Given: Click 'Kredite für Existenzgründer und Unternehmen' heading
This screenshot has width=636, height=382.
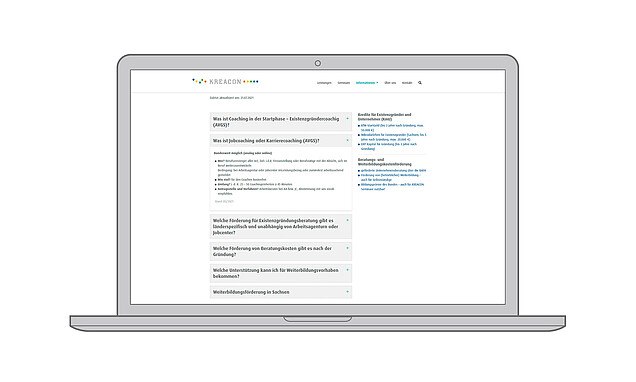Looking at the screenshot, I should pyautogui.click(x=384, y=117).
